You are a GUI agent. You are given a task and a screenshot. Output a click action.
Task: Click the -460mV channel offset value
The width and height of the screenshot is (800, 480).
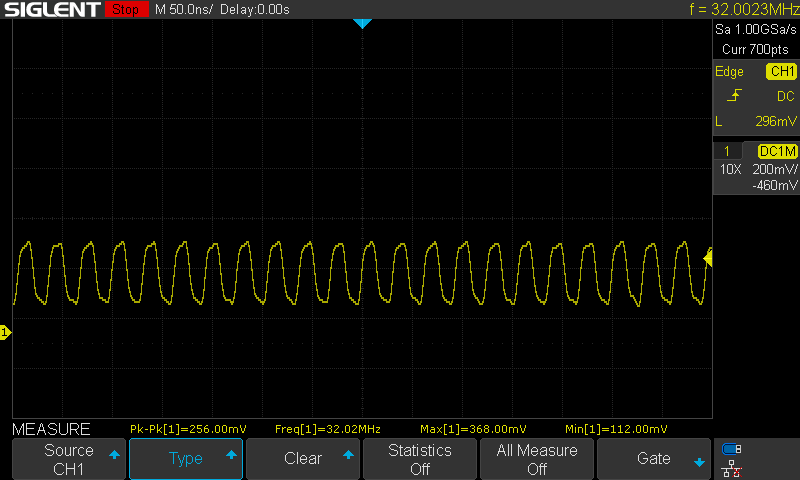coord(774,186)
